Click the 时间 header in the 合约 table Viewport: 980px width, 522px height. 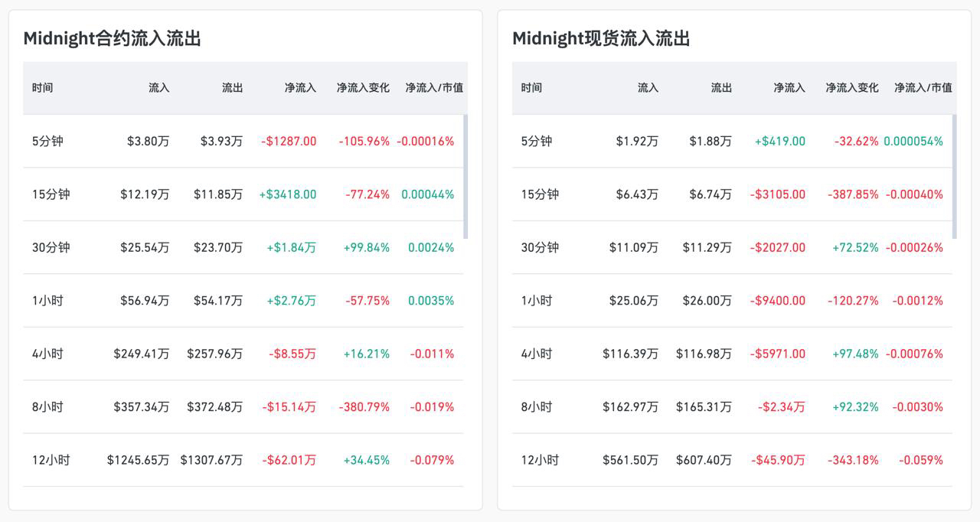pos(43,88)
